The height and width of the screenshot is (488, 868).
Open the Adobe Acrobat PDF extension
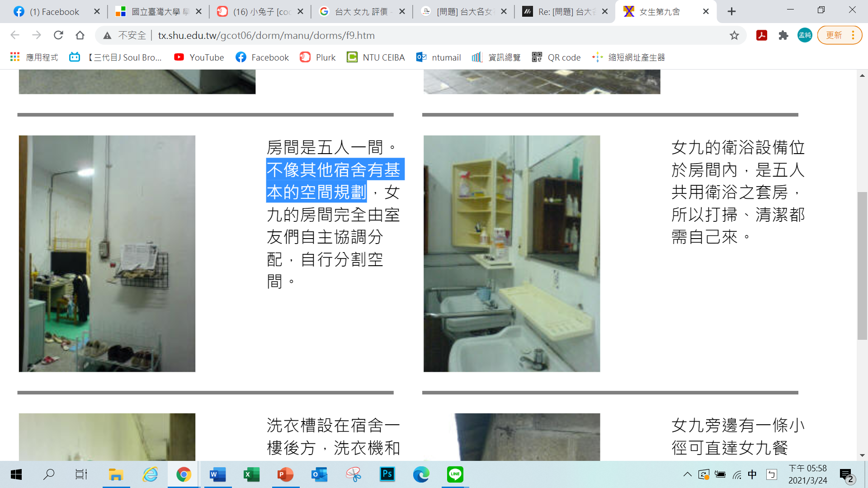[762, 35]
